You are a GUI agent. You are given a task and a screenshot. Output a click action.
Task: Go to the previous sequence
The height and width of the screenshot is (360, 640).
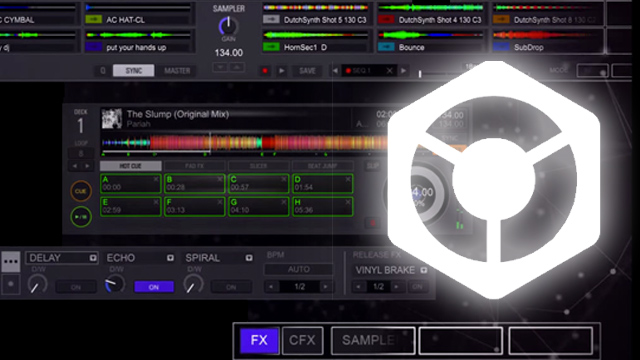tap(335, 71)
